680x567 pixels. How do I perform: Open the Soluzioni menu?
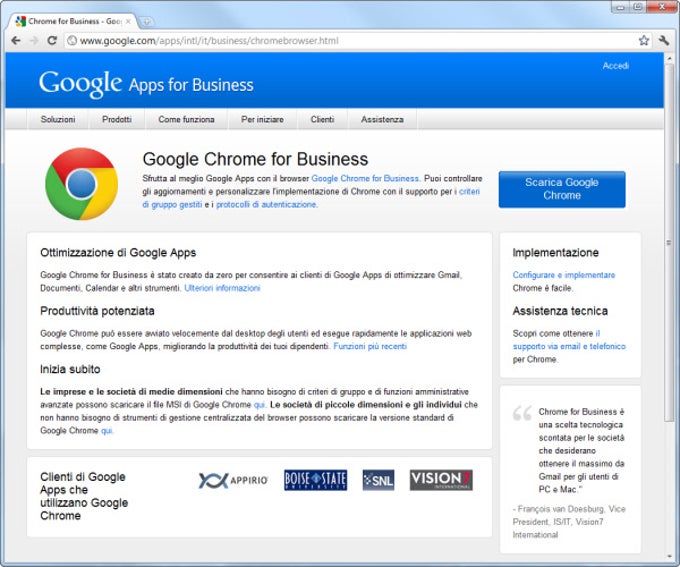click(x=58, y=119)
